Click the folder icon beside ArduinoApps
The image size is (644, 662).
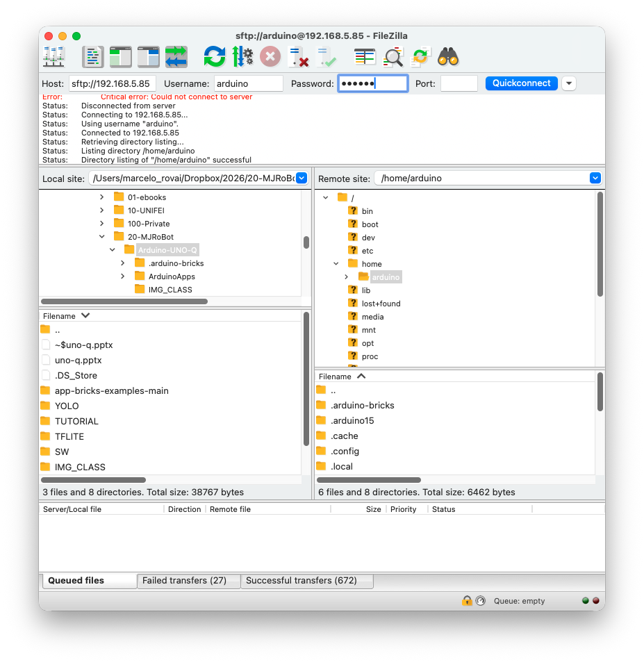point(140,276)
